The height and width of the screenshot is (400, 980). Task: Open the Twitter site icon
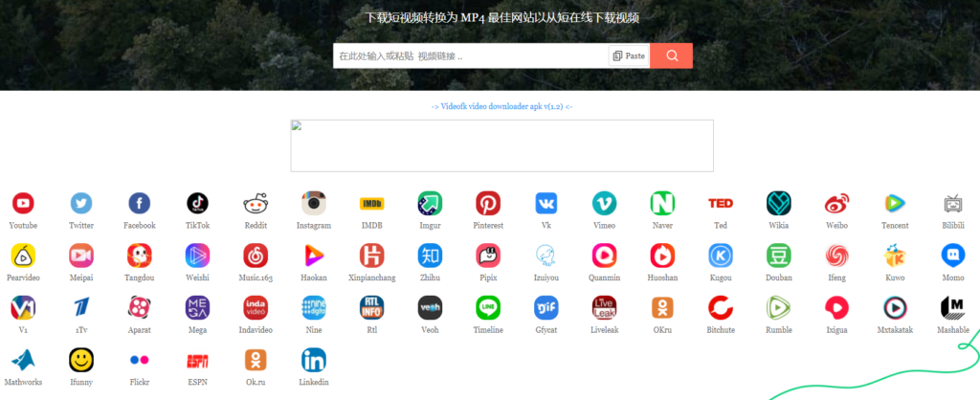tap(81, 203)
